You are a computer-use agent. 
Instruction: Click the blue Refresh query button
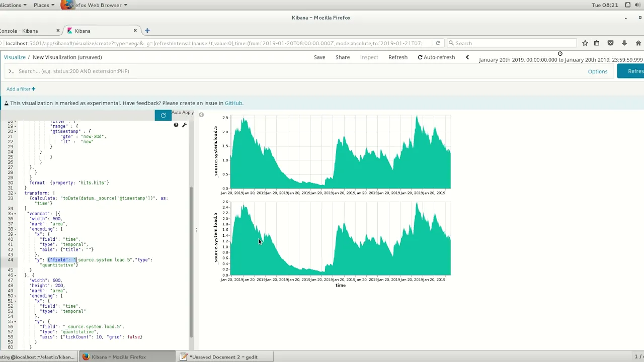(x=631, y=71)
